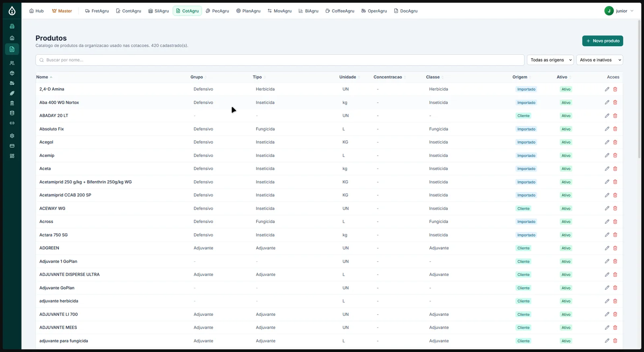Viewport: 644px width, 352px height.
Task: Open the PecAgru tab
Action: [217, 11]
